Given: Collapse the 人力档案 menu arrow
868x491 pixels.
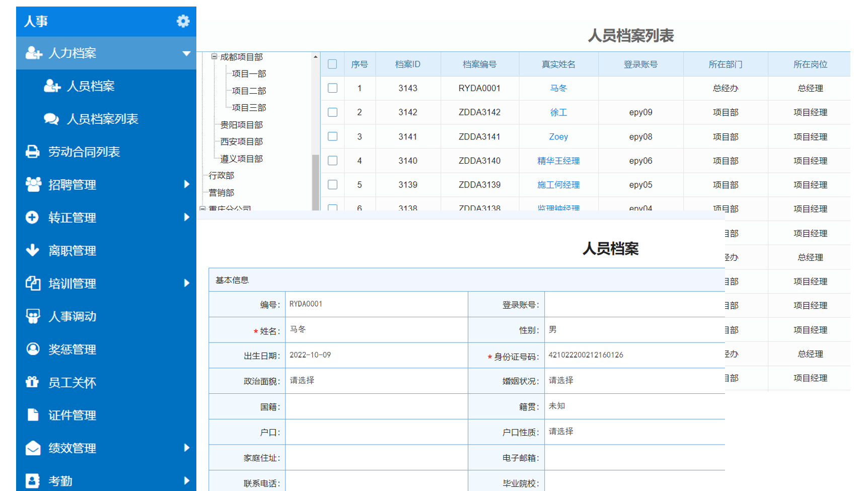Looking at the screenshot, I should (186, 53).
